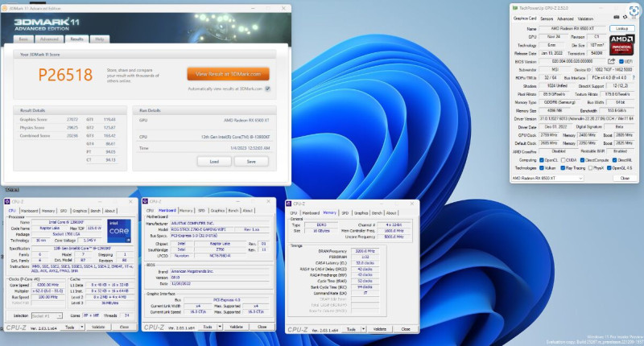Toggle automatically view results at 3DMark.com checkbox
Screen dimensions: 644x346
[268, 89]
